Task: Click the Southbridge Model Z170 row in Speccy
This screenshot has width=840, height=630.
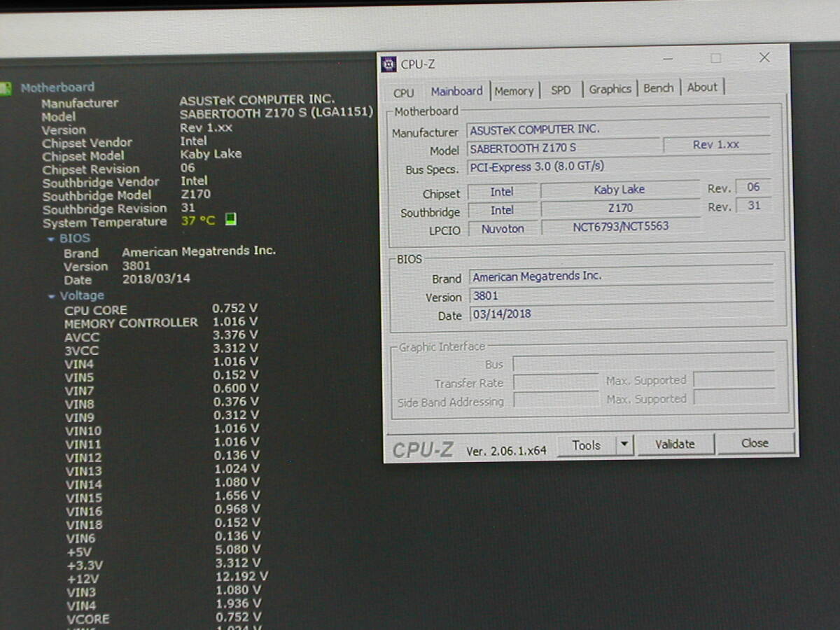Action: pos(126,195)
